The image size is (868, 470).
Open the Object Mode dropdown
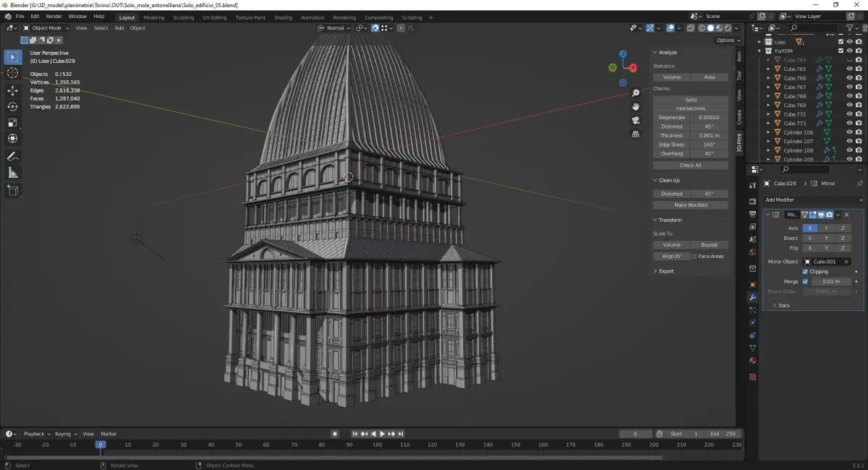[48, 27]
